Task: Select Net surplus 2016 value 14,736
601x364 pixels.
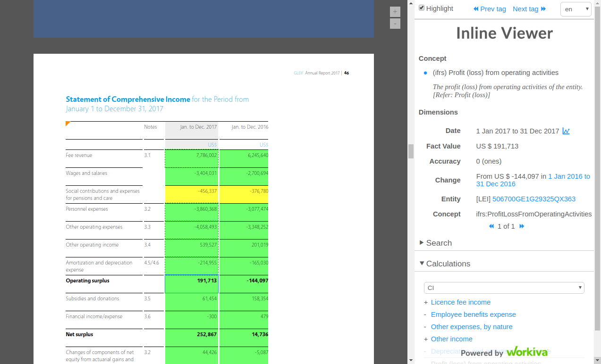Action: tap(244, 338)
